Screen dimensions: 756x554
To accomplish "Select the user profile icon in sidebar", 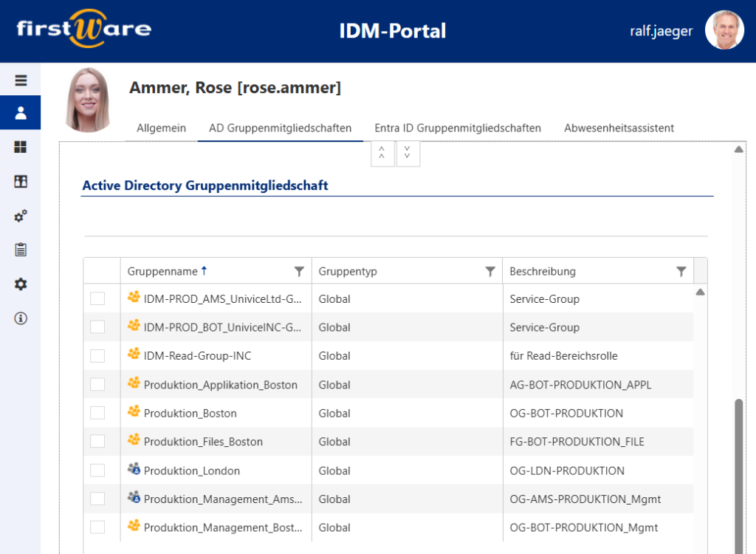I will (20, 112).
